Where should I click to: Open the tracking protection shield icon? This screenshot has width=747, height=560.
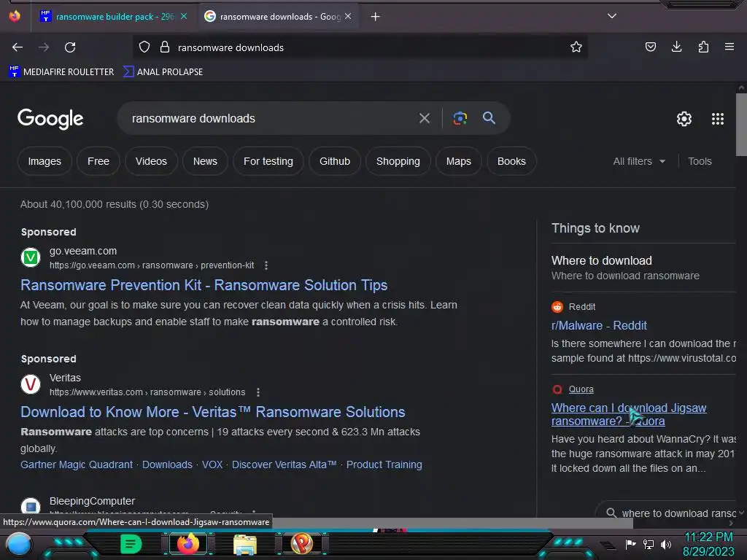(x=144, y=47)
